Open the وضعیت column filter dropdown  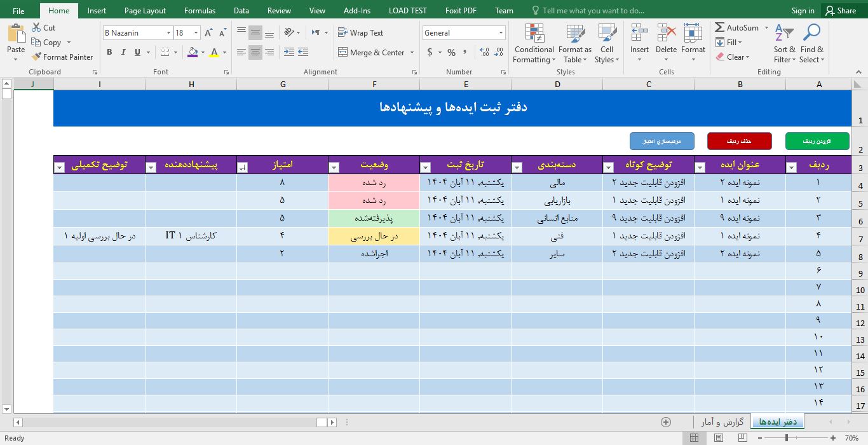click(334, 168)
